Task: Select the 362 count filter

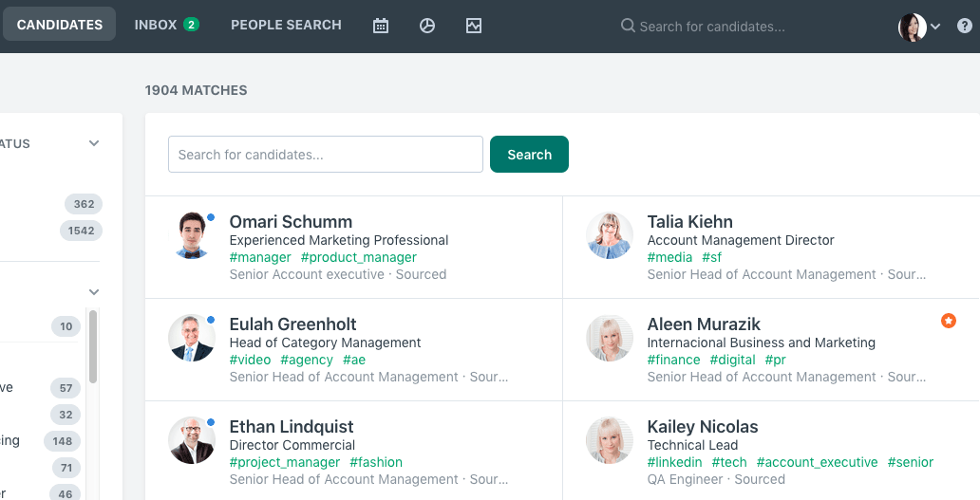Action: 84,204
